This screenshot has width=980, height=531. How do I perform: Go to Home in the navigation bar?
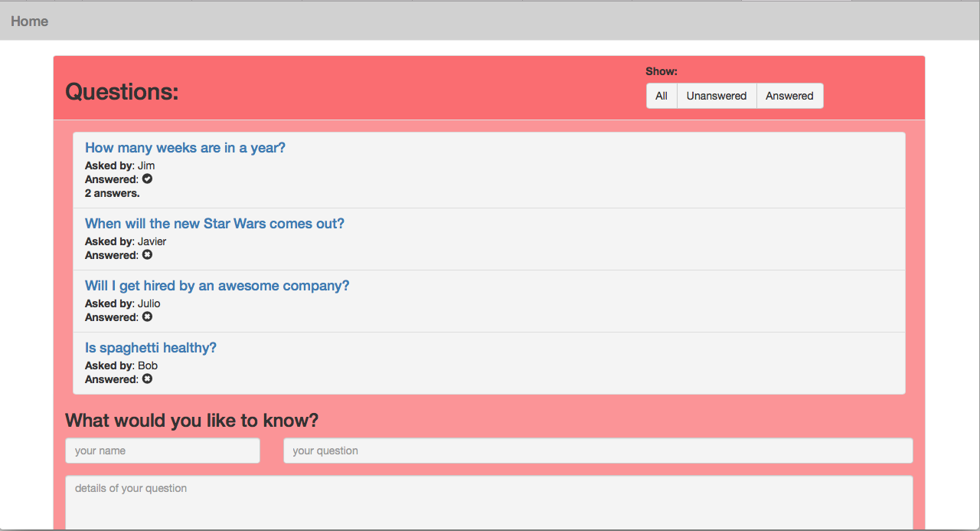point(29,21)
